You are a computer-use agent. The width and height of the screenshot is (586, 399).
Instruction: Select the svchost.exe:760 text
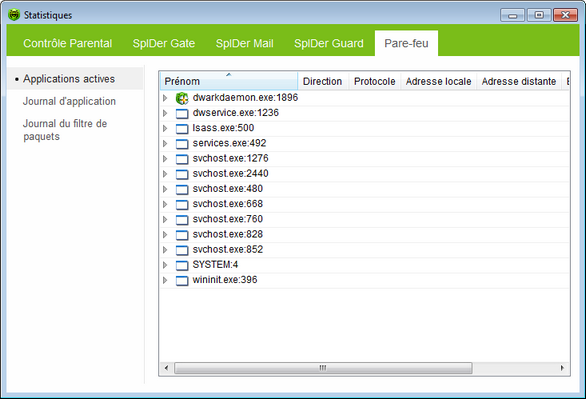pos(228,219)
